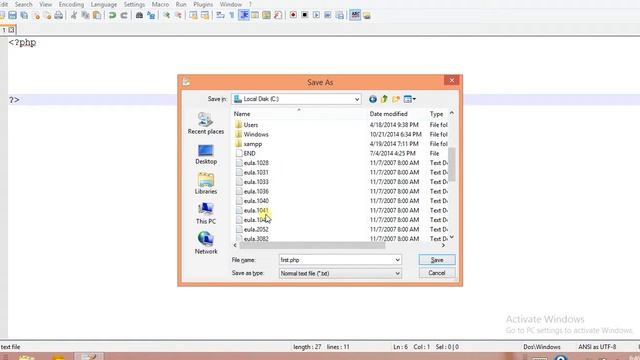Toggle the highlighted Indent Guide button

coord(244,15)
